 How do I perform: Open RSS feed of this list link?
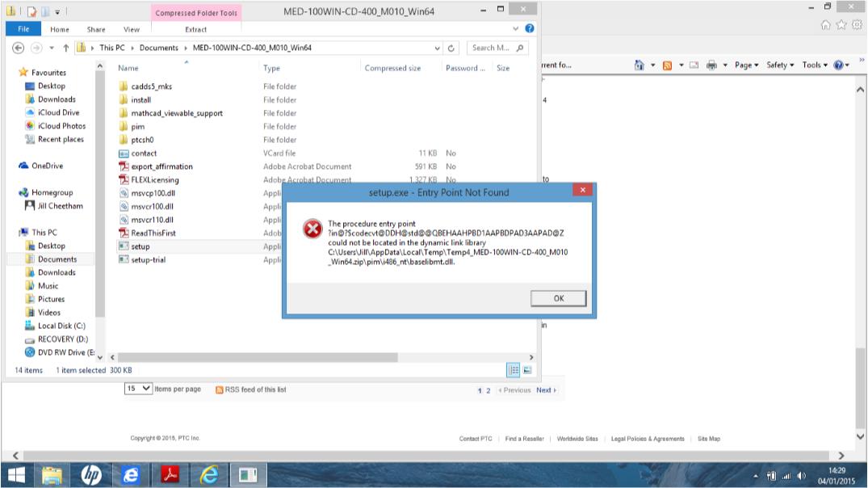click(x=251, y=389)
